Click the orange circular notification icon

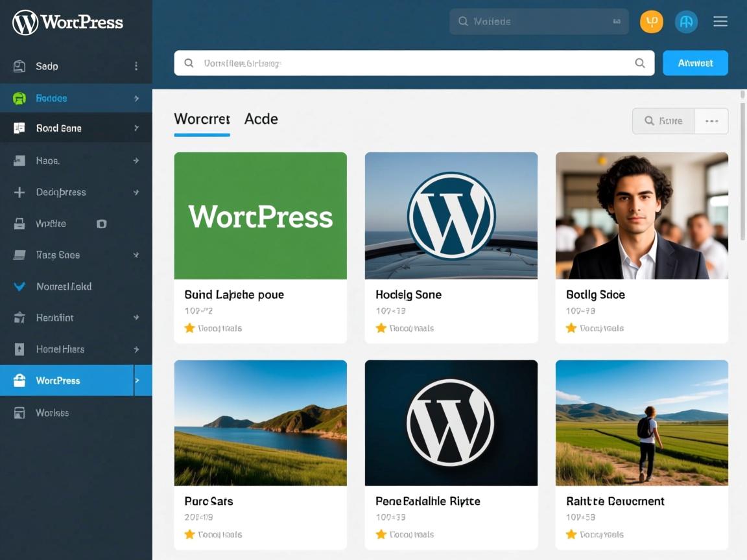click(x=651, y=21)
